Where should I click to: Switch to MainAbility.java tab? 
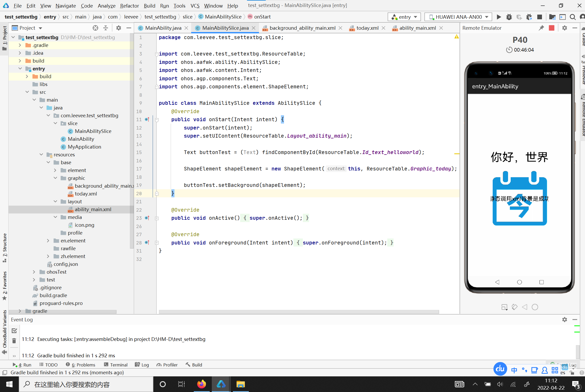tap(163, 28)
